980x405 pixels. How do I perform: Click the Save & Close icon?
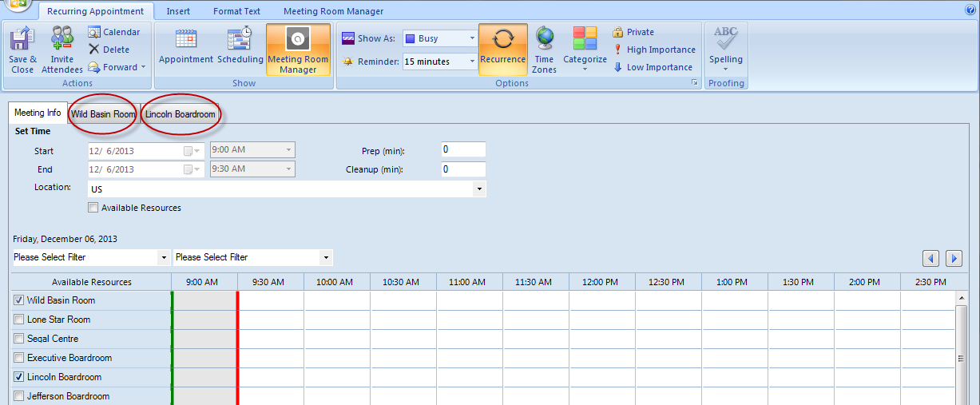(22, 38)
